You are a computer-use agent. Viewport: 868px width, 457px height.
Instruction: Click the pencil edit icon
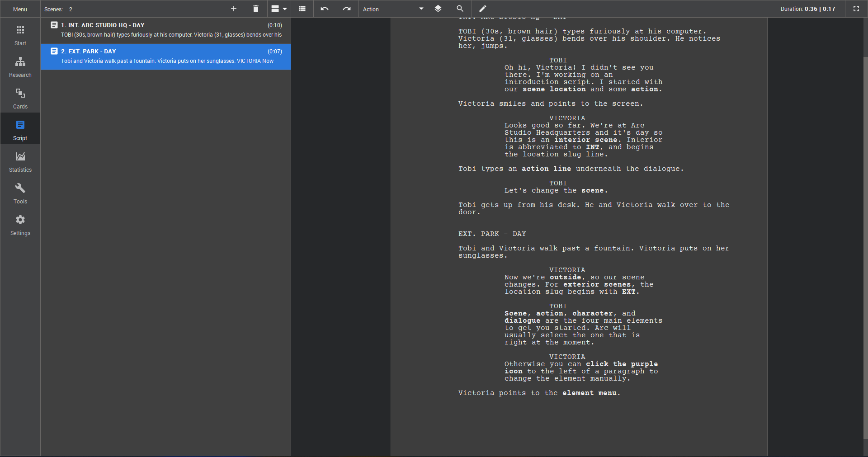click(483, 9)
